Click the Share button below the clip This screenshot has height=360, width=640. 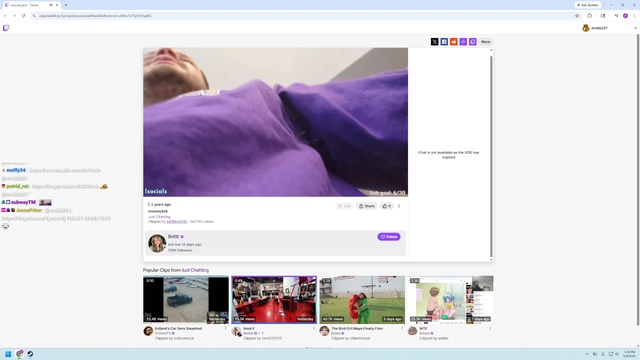point(367,206)
